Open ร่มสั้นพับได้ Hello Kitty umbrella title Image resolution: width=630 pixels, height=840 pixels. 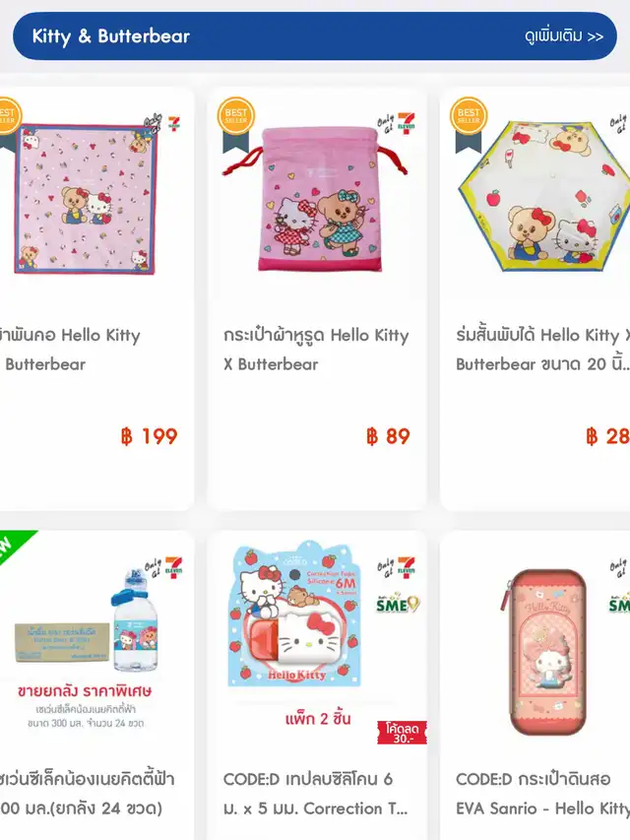click(542, 350)
